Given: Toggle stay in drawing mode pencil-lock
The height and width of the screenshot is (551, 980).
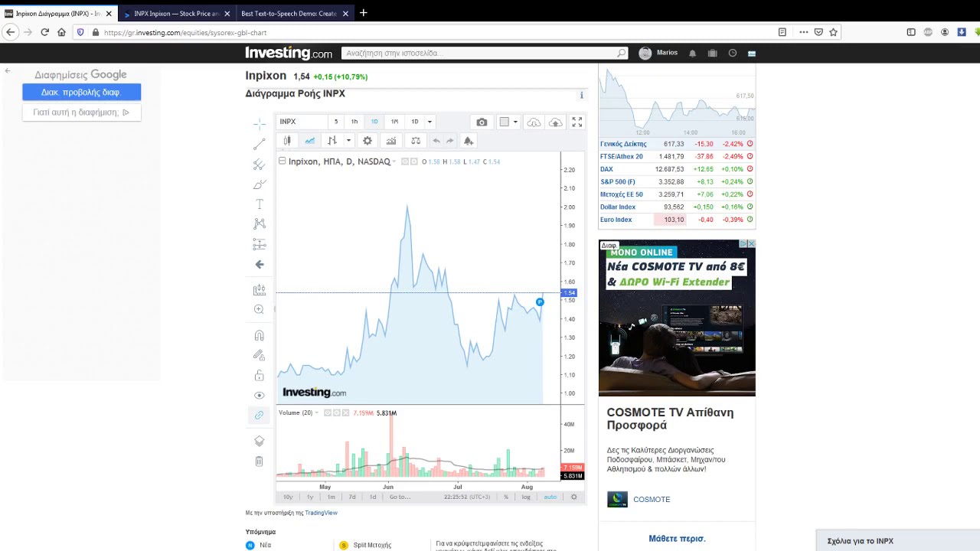Looking at the screenshot, I should (x=260, y=355).
